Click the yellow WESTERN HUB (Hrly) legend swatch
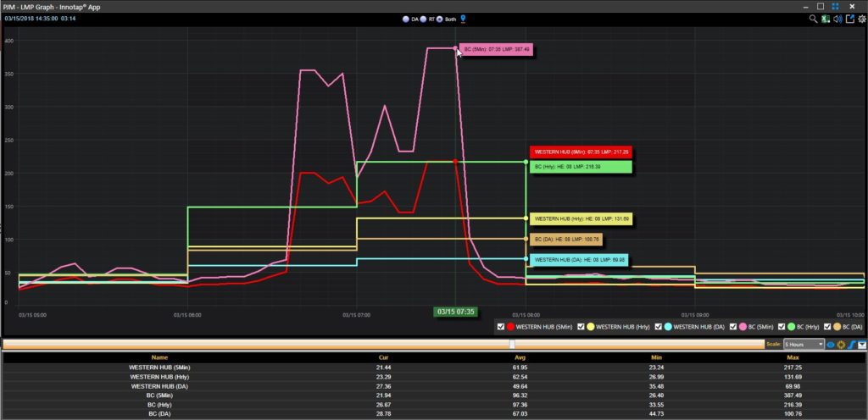Screen dimensions: 868x420 click(x=590, y=327)
